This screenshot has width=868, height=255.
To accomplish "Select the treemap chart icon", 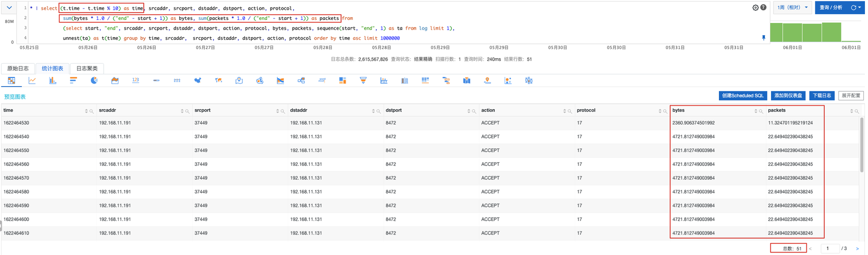I will click(x=343, y=81).
